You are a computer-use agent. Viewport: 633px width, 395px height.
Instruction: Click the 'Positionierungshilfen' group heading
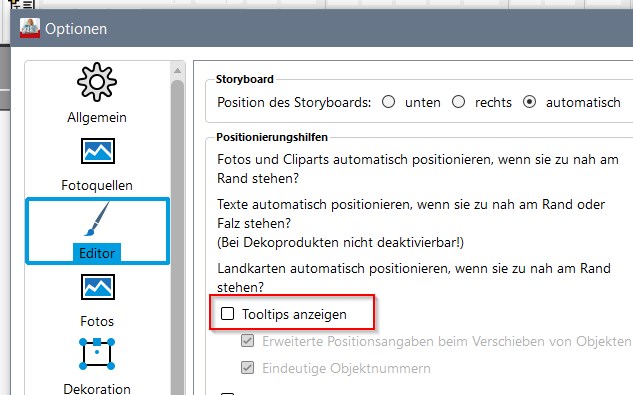pos(272,137)
